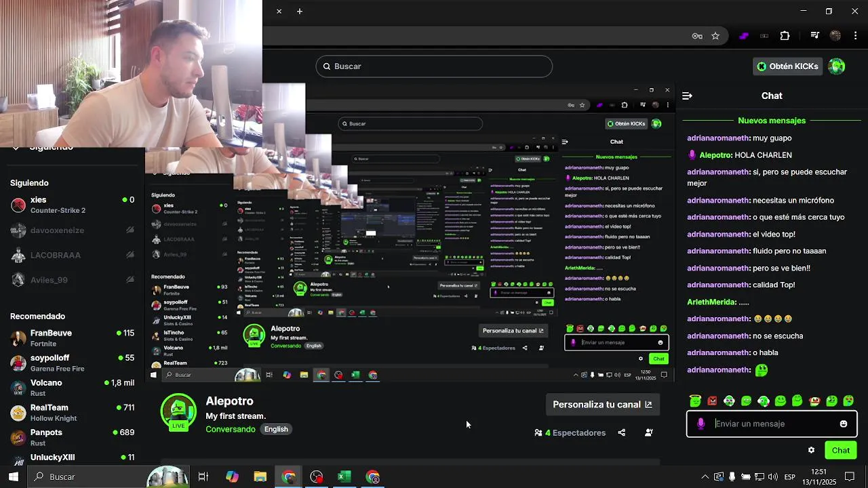Open the Chrome profile avatar
Viewport: 868px width, 488px height.
835,36
